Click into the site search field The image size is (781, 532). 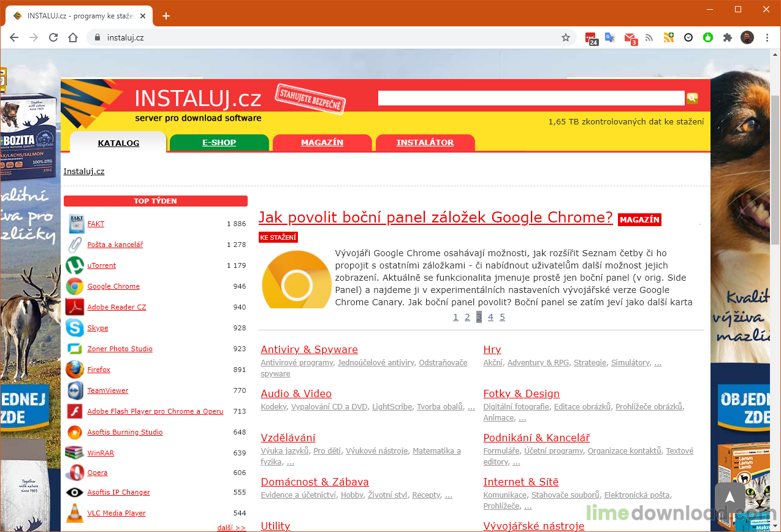(x=530, y=98)
